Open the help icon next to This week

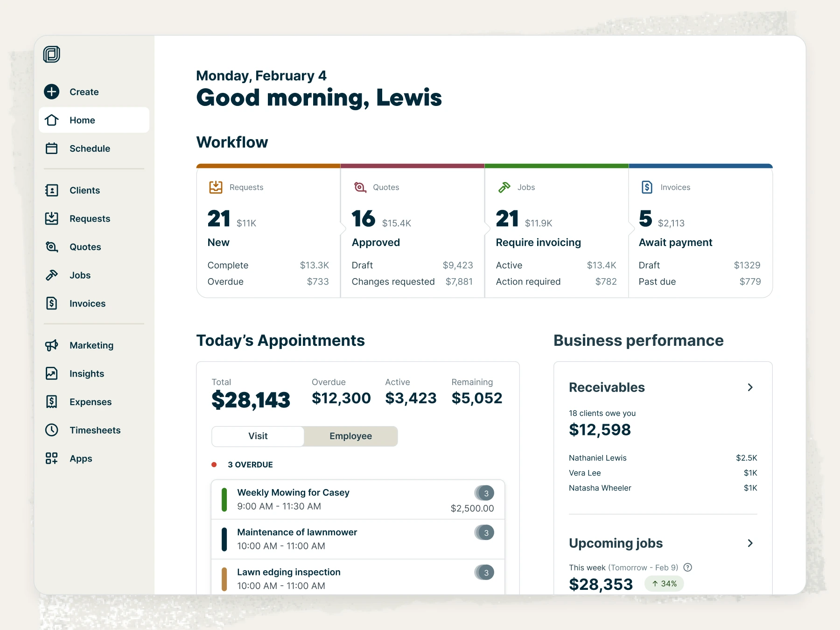coord(687,567)
